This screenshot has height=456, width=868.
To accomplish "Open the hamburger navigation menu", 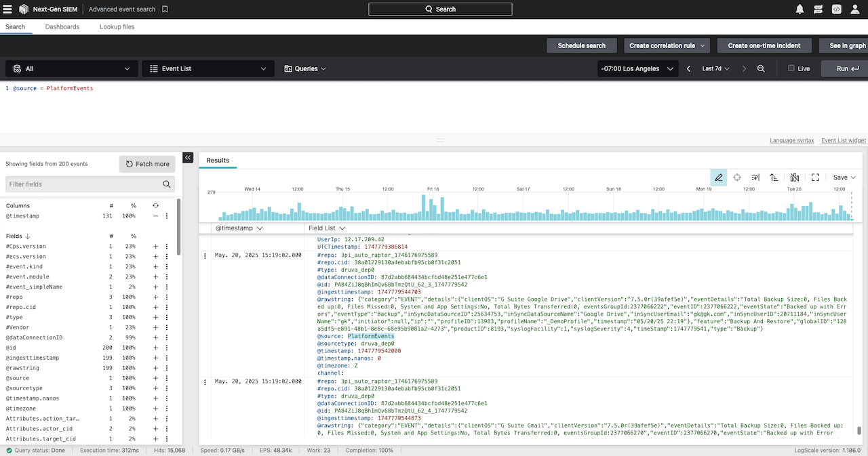I will 7,9.
